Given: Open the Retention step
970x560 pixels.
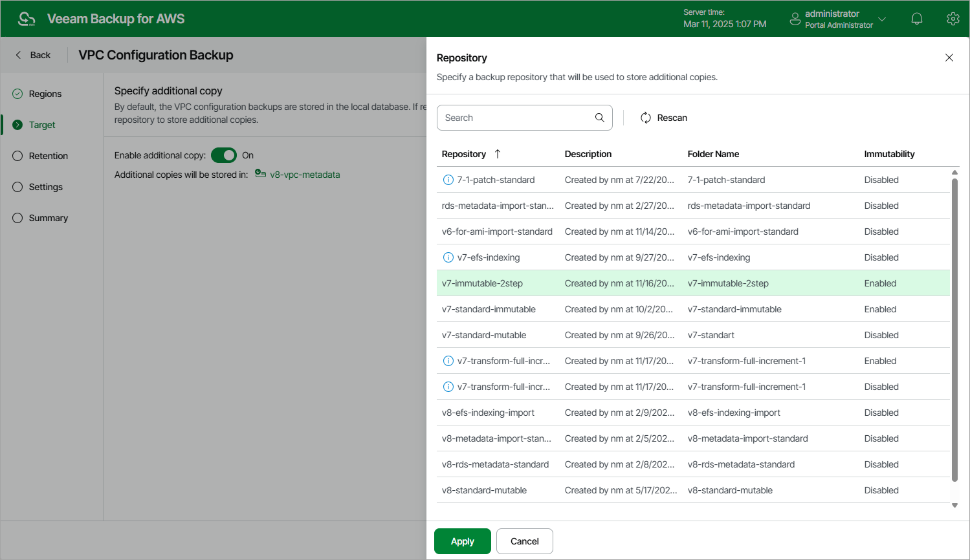Looking at the screenshot, I should click(48, 156).
